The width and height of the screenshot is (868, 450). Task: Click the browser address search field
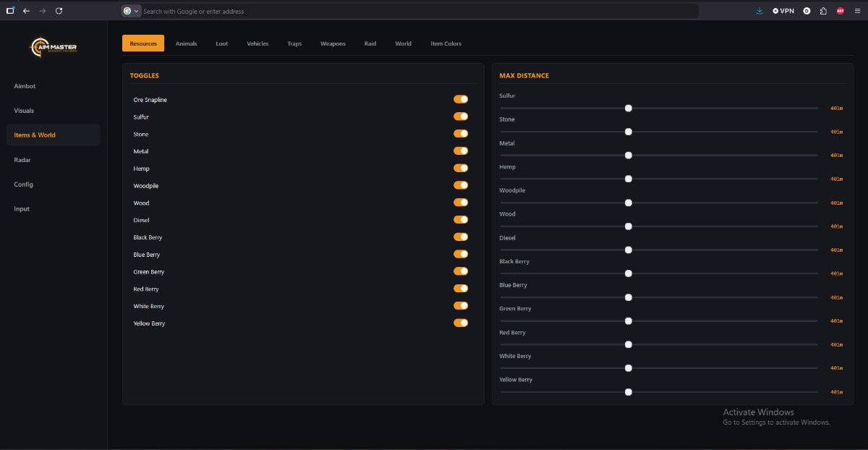pyautogui.click(x=412, y=11)
